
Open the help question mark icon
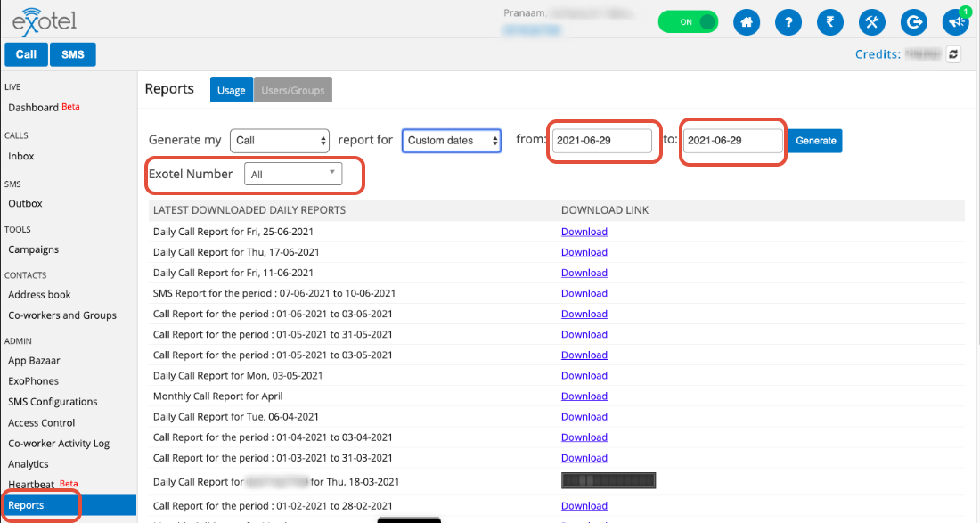click(x=788, y=22)
